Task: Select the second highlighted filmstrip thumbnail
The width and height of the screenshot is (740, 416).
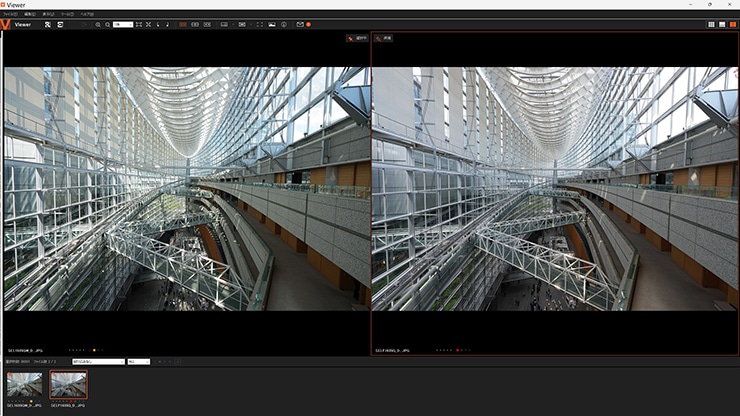Action: click(68, 385)
